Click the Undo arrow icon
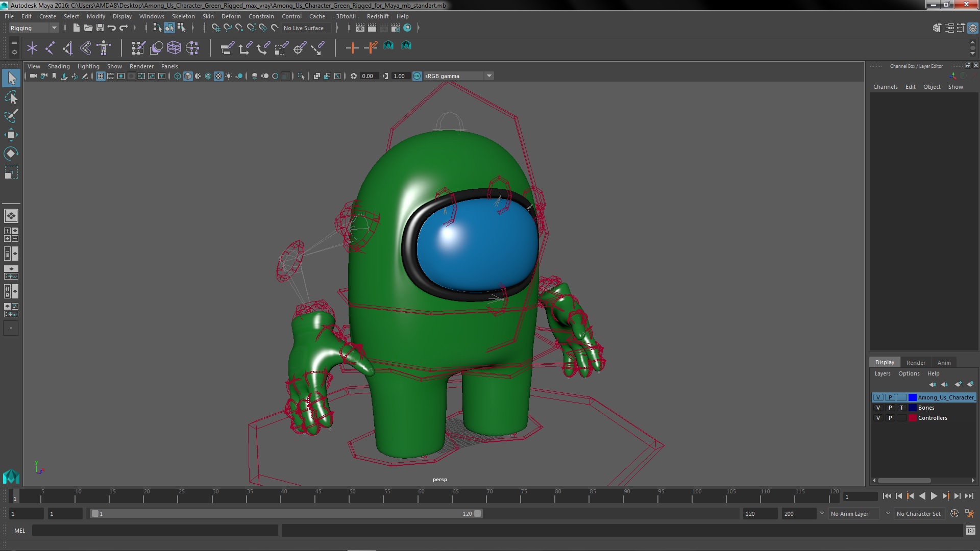Screen dimensions: 980x551 [x=112, y=28]
